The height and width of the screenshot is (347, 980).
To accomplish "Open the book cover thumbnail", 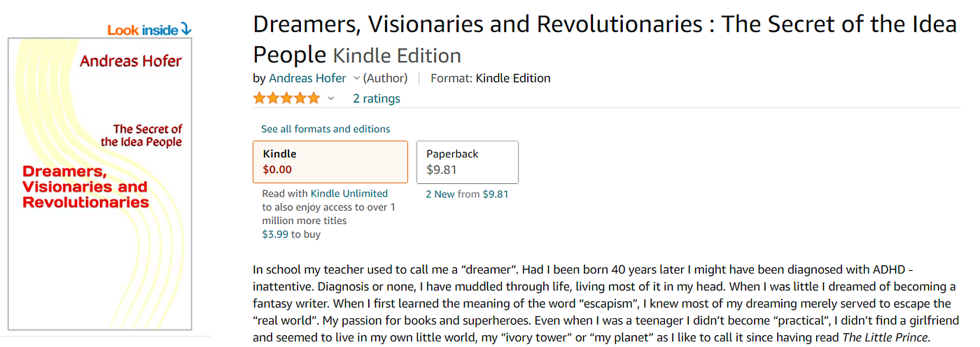I will 99,183.
